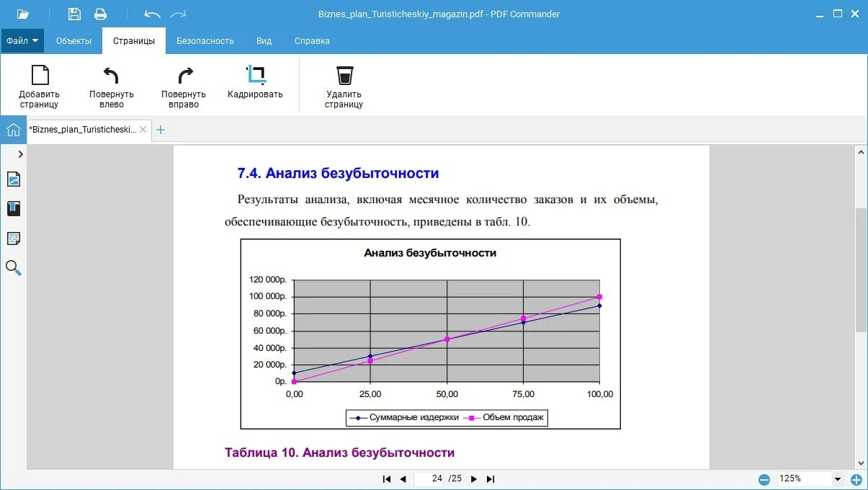Rotate page right with Повернуть вправо

click(184, 86)
